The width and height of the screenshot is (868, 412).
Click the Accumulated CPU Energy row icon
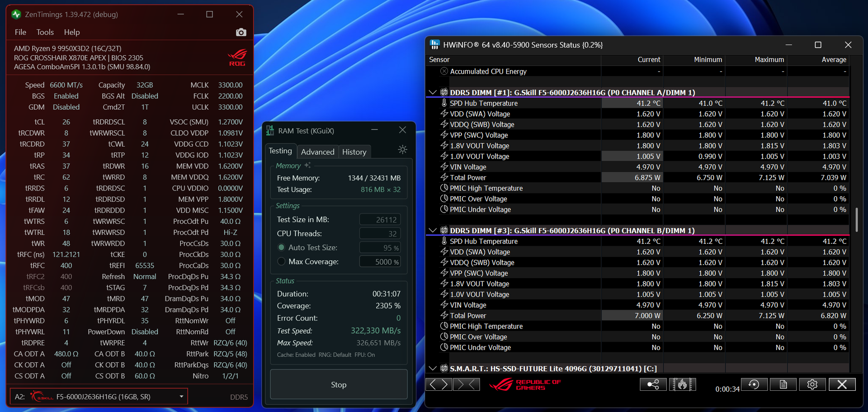tap(444, 71)
